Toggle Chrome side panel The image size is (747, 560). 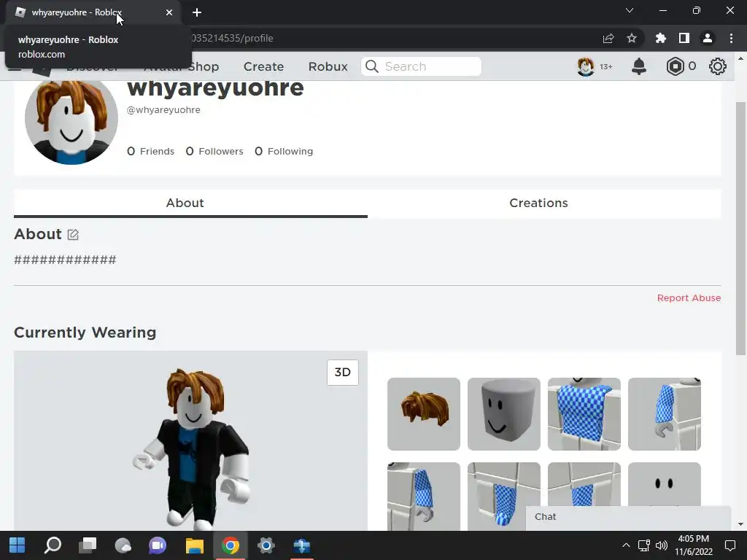tap(684, 38)
